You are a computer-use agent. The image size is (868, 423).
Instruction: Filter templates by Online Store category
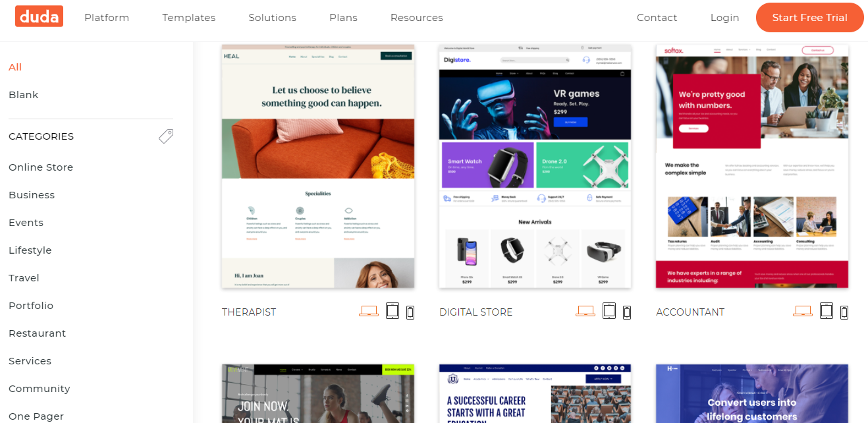pos(41,167)
